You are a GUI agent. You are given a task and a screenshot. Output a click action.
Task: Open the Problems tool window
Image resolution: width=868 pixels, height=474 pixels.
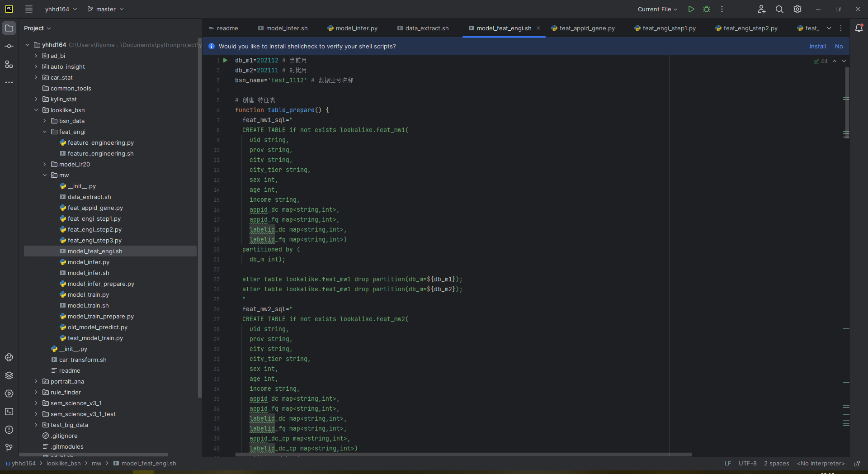point(9,430)
